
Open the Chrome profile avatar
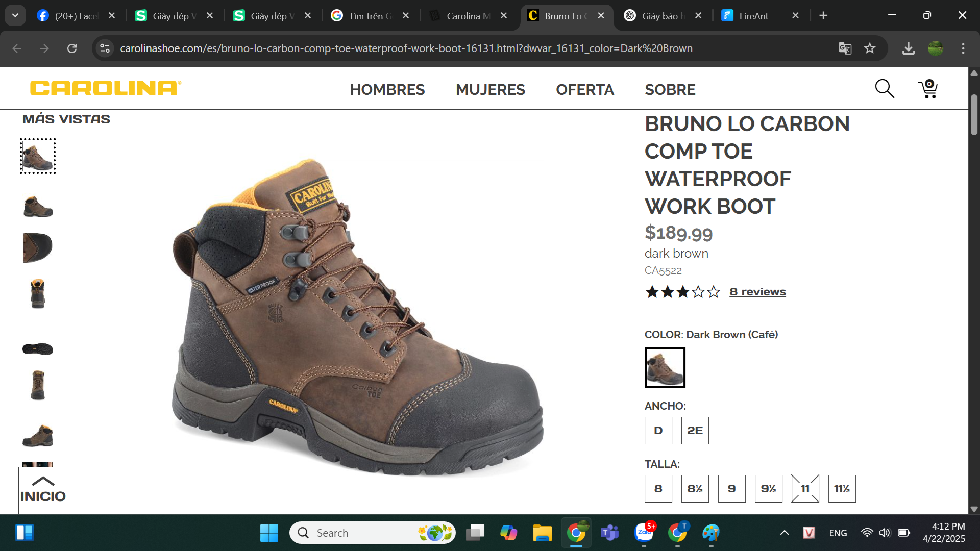[x=936, y=48]
